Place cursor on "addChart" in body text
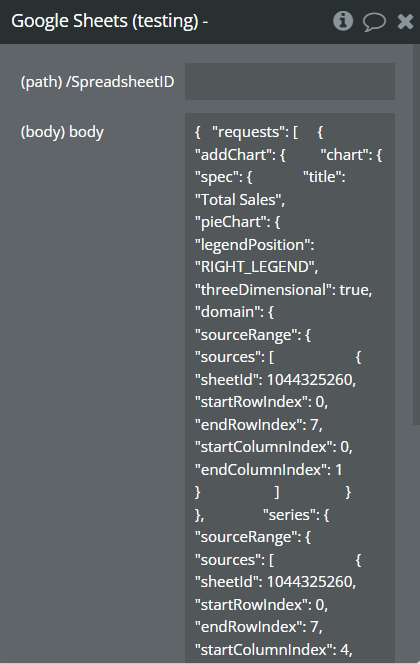Image resolution: width=420 pixels, height=664 pixels. 233,155
